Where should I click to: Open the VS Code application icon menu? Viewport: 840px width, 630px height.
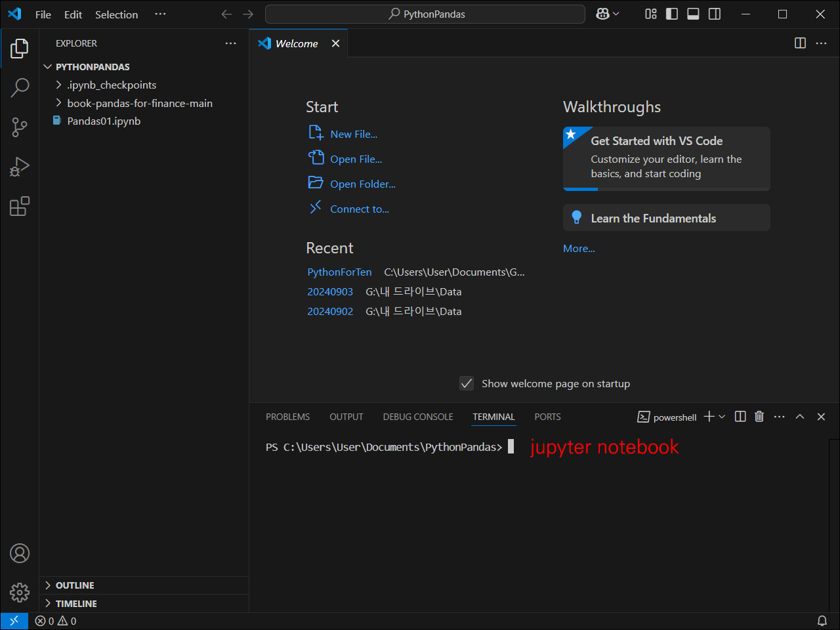[x=14, y=14]
